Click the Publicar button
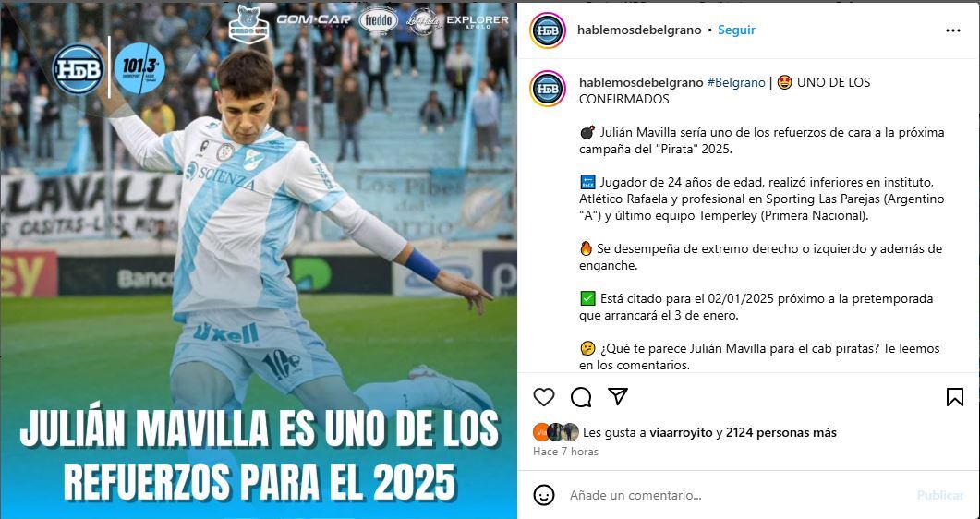The image size is (980, 519). tap(940, 495)
